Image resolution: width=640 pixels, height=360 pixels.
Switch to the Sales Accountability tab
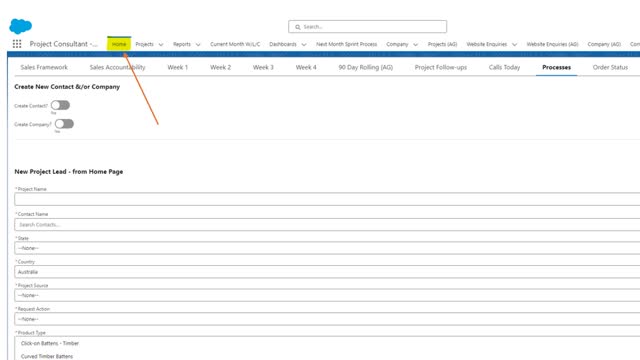[x=118, y=67]
